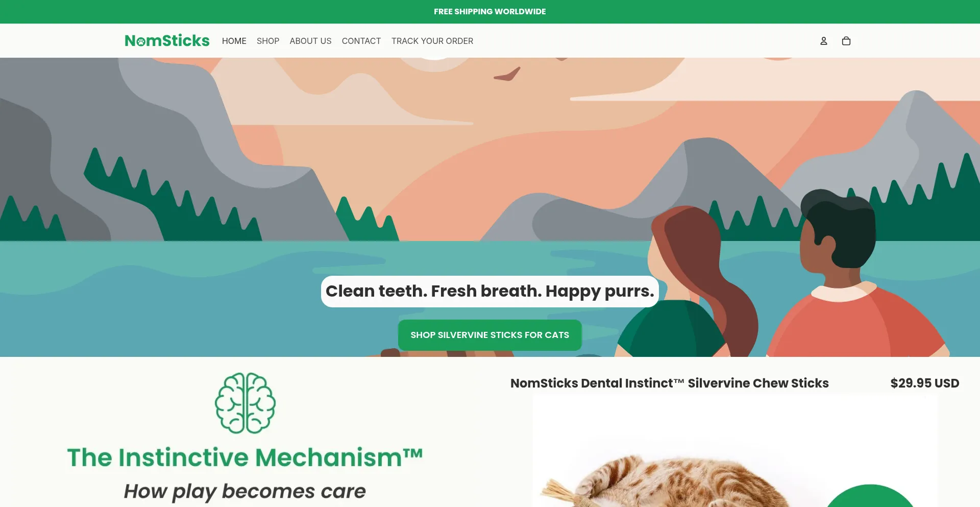Screen dimensions: 980x507
Task: Click The Instinctive Mechanism heading
Action: click(x=245, y=457)
